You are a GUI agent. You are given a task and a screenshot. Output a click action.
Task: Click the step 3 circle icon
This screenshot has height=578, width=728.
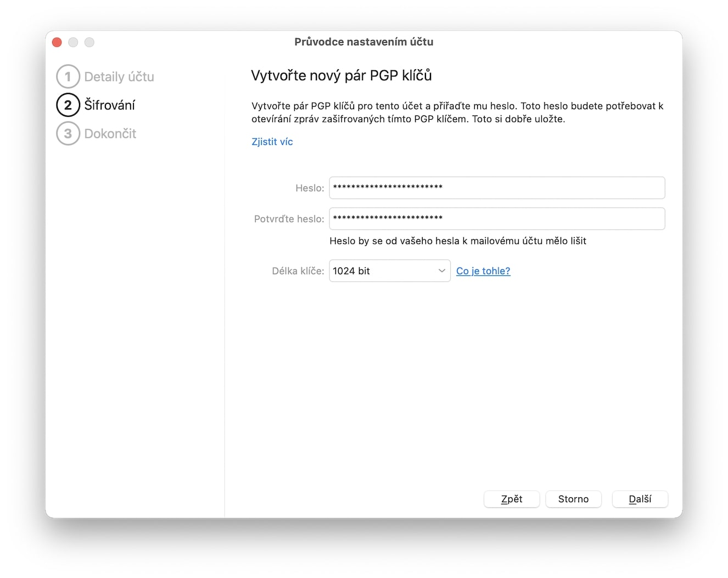68,134
